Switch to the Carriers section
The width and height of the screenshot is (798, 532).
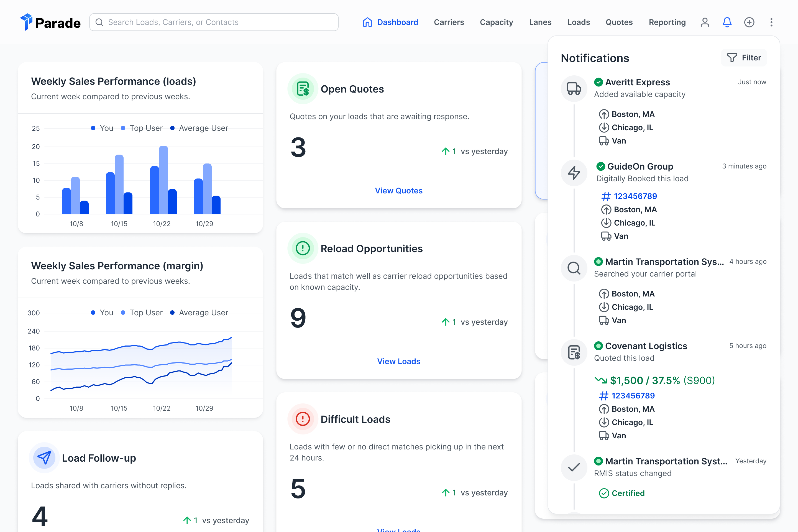click(449, 22)
